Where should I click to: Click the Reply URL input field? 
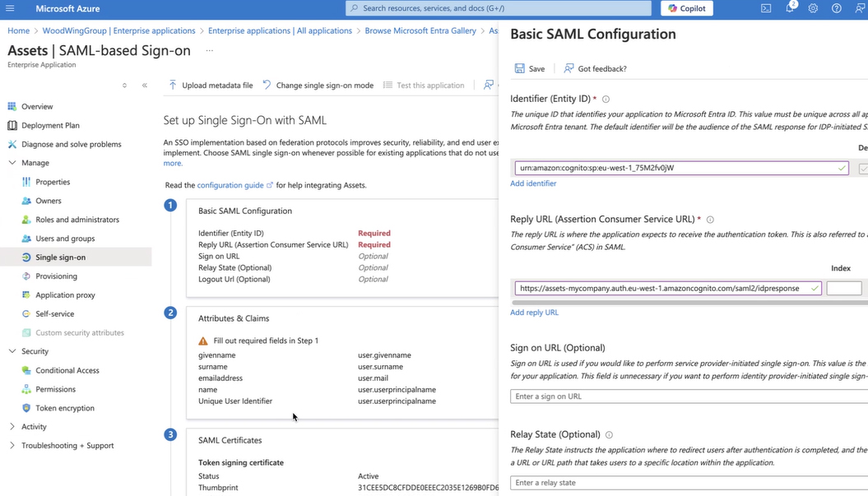[x=668, y=288]
